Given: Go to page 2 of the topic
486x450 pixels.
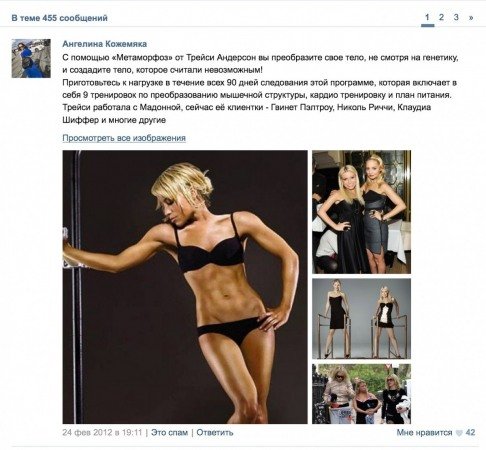Looking at the screenshot, I should [441, 17].
